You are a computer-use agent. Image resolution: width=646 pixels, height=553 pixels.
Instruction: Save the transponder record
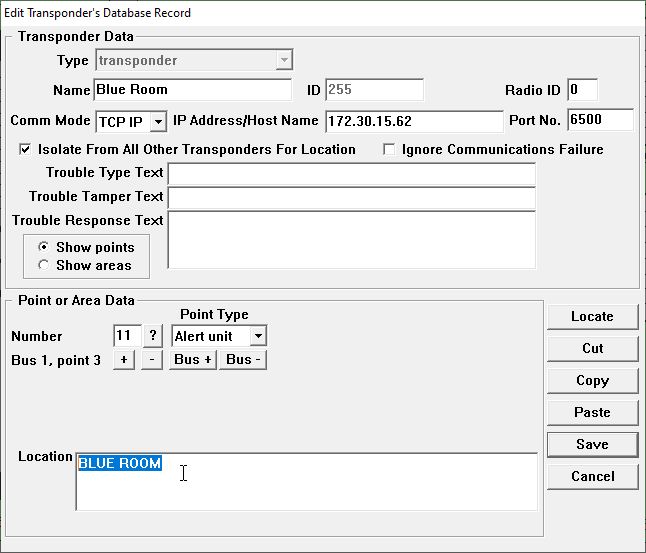click(592, 444)
